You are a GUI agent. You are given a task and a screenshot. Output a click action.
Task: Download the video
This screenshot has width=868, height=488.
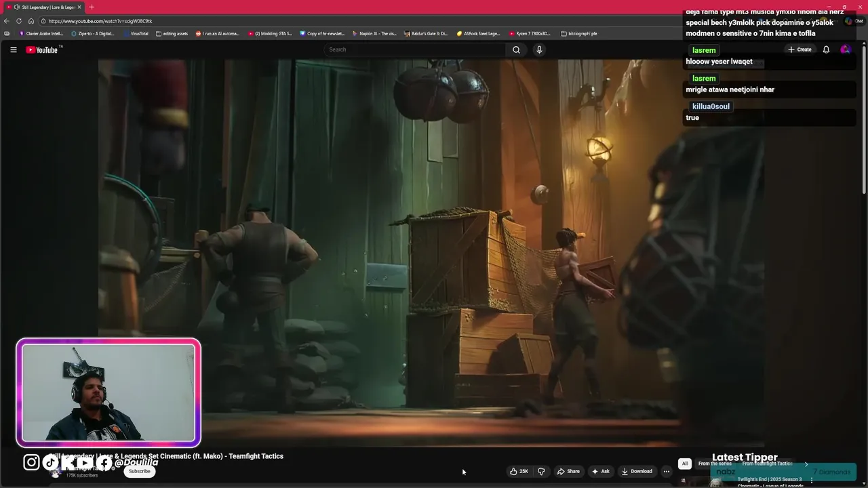point(637,471)
